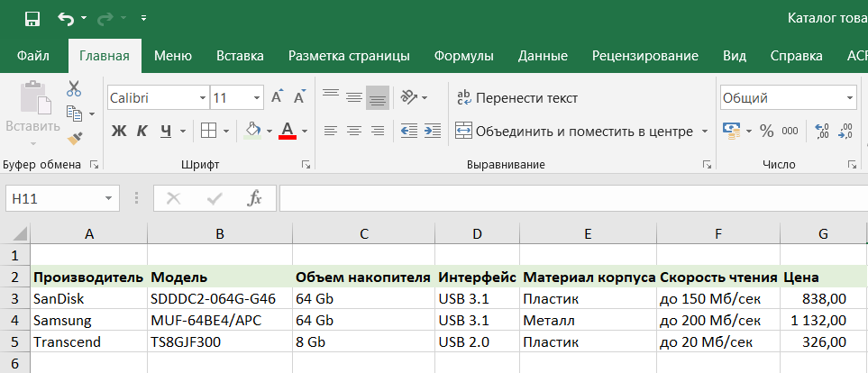Switch to the Разметка страницы tab
Screen dimensions: 868x373
(x=350, y=56)
